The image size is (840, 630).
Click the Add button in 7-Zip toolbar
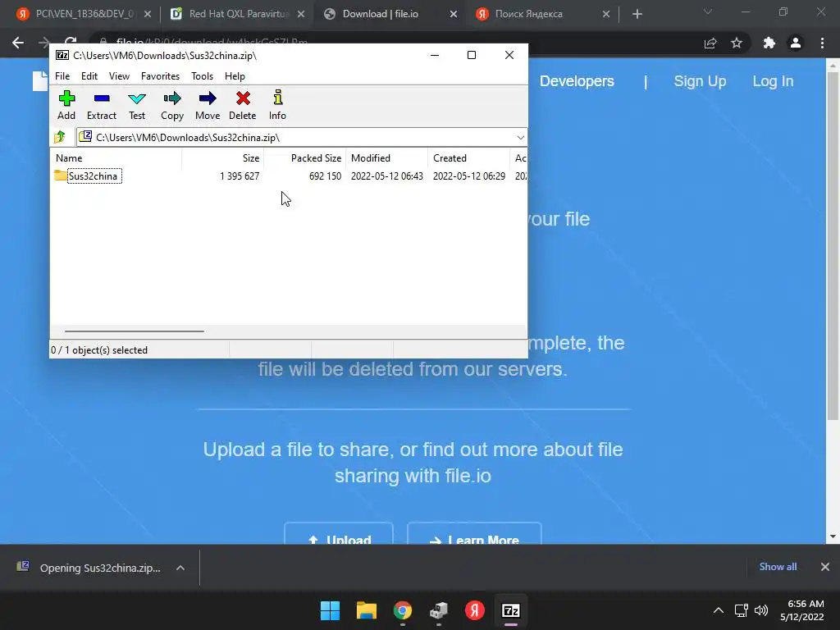click(66, 105)
